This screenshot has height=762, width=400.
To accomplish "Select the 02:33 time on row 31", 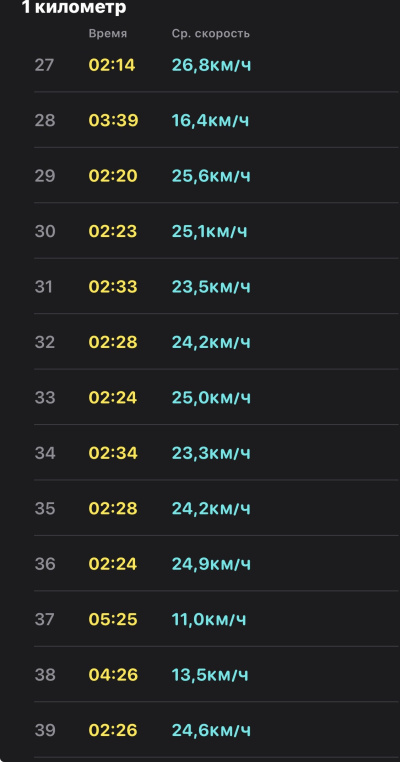I will tap(113, 287).
